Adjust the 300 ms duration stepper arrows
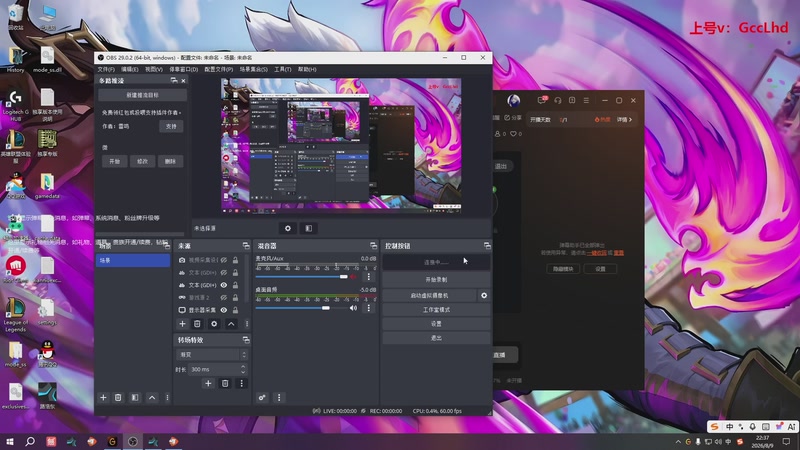This screenshot has width=800, height=450. click(x=243, y=369)
